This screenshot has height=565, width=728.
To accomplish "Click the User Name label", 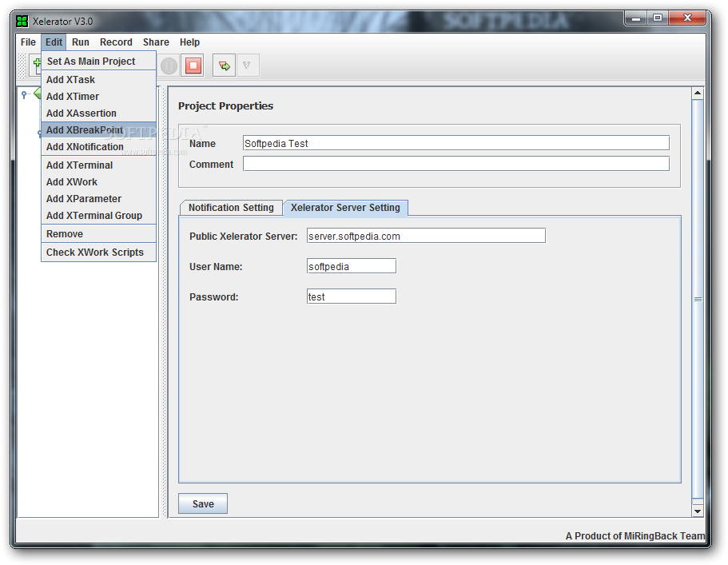I will click(x=216, y=267).
